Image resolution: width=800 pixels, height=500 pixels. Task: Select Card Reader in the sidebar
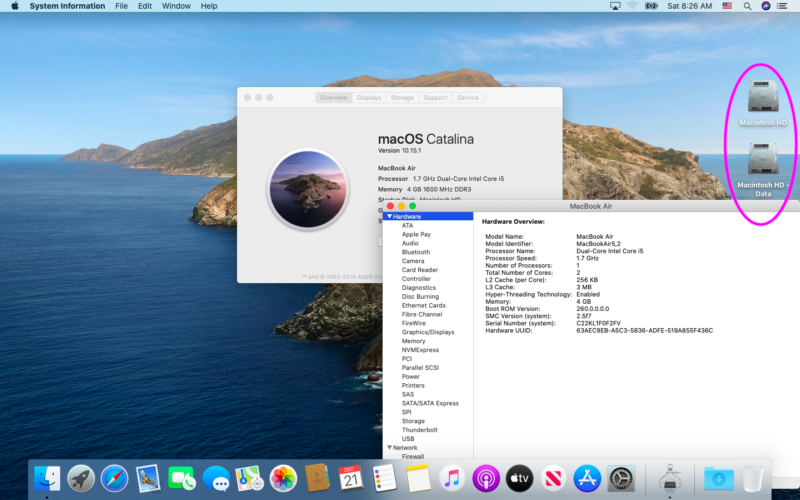(420, 270)
